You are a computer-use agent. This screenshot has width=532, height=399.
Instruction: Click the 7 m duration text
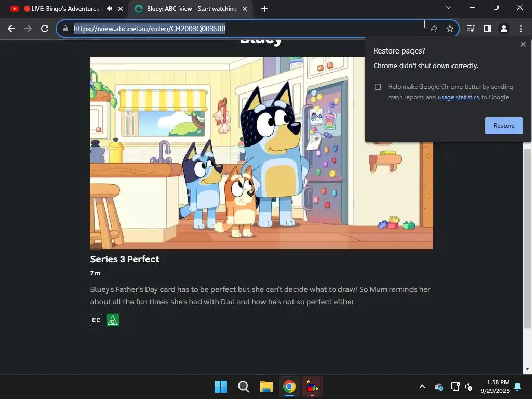coord(96,273)
